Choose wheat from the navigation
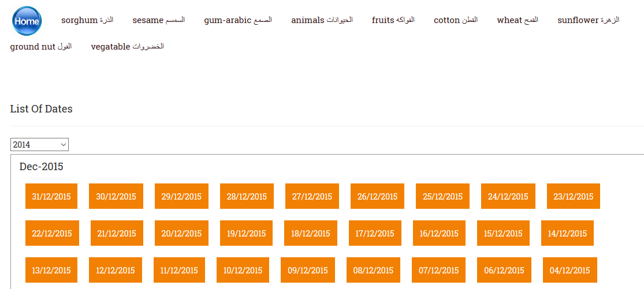Image resolution: width=644 pixels, height=289 pixels. (518, 20)
